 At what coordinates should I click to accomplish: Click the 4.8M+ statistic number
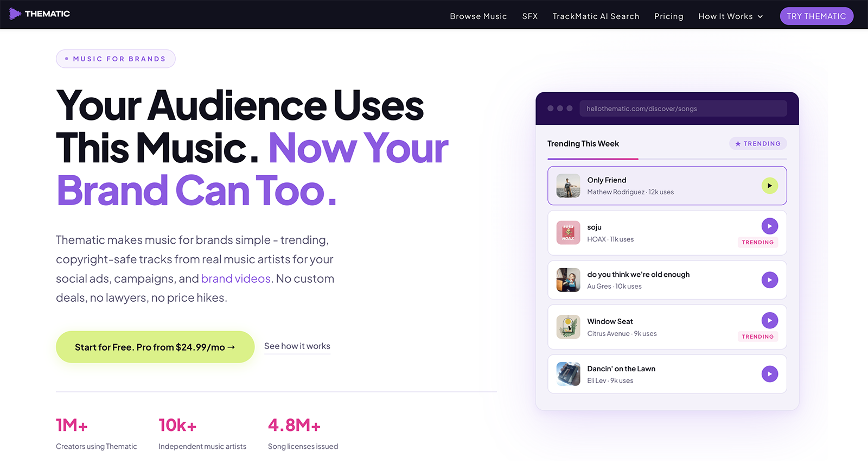294,426
